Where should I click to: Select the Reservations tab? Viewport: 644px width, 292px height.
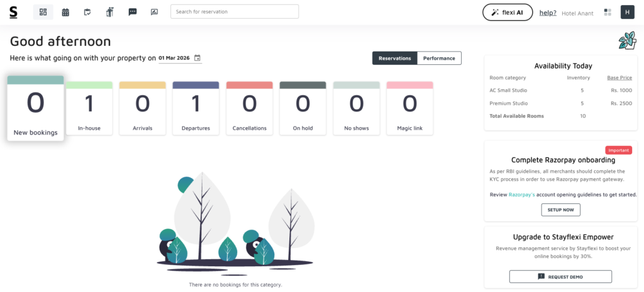click(394, 58)
